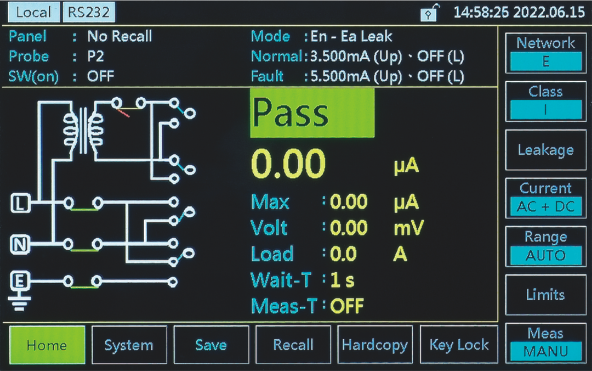
Task: Toggle the Class I setting
Action: click(546, 102)
